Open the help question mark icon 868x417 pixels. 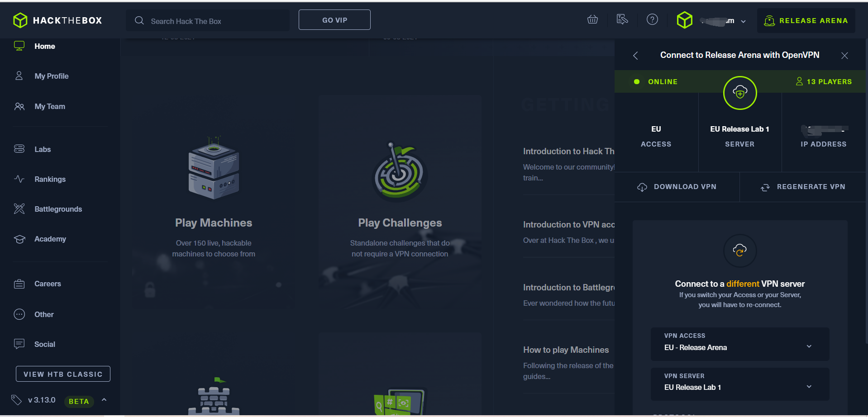[652, 19]
